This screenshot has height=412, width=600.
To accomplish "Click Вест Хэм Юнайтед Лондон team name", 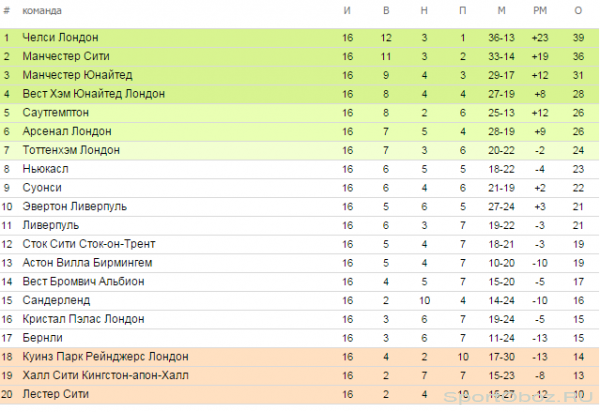I will (x=94, y=94).
